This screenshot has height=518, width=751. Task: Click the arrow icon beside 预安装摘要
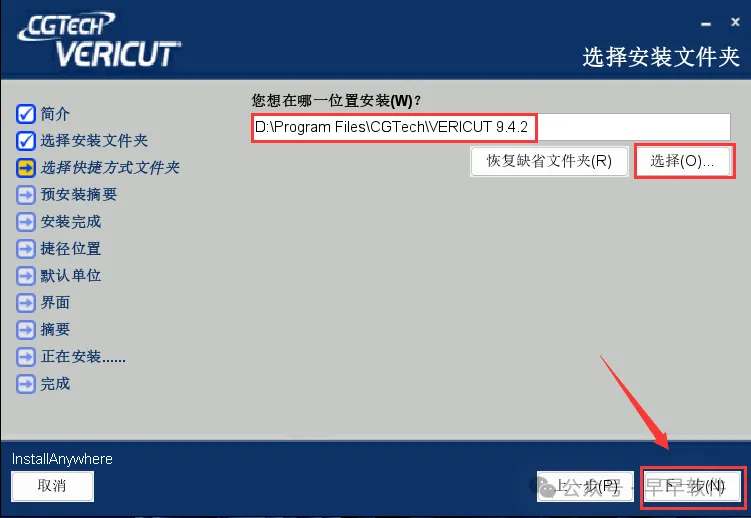pos(25,195)
